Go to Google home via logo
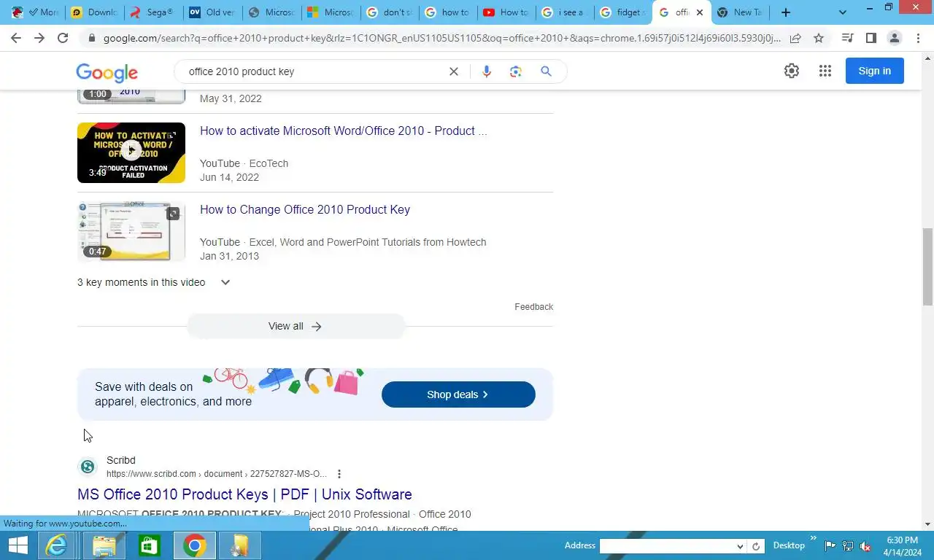This screenshot has height=560, width=934. point(107,72)
